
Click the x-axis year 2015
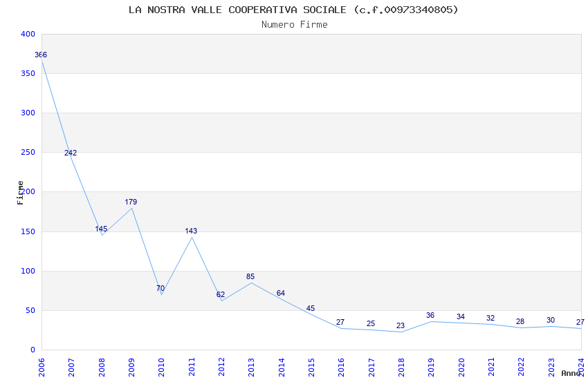(x=311, y=368)
